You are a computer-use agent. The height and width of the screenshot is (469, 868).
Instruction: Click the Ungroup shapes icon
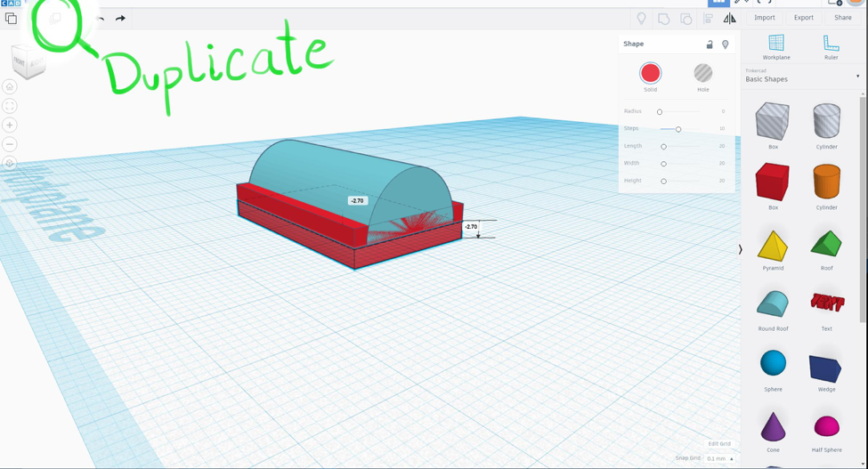coord(685,19)
